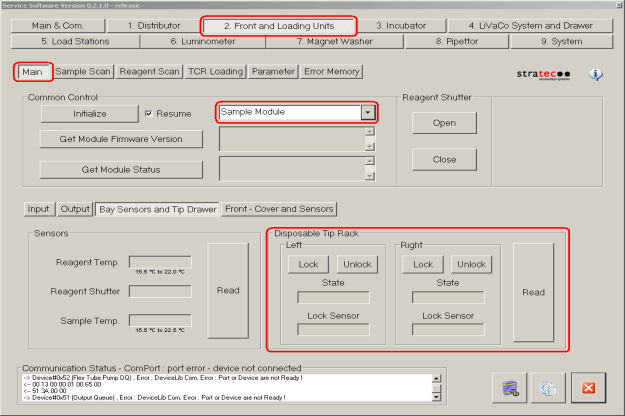Toggle the Resume checkbox
The width and height of the screenshot is (625, 416).
[x=149, y=114]
